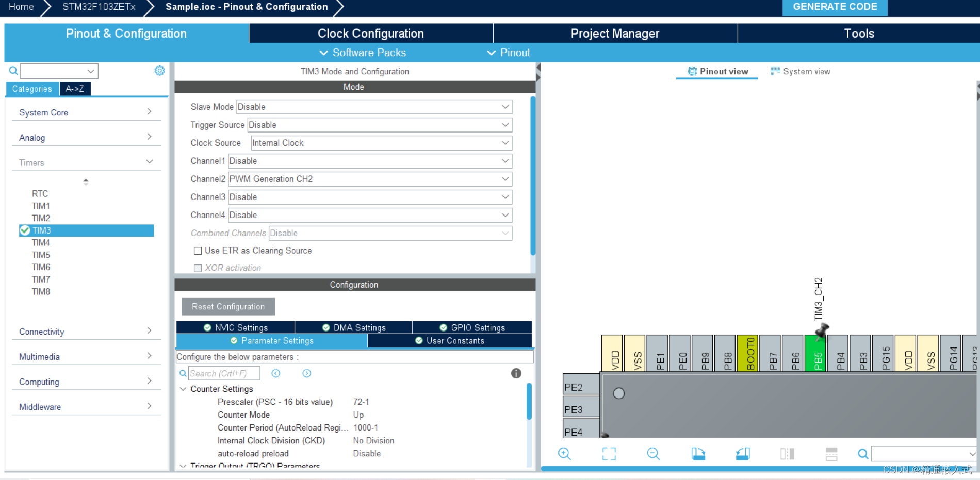The width and height of the screenshot is (980, 480).
Task: Expand the System Core category
Action: tap(86, 112)
